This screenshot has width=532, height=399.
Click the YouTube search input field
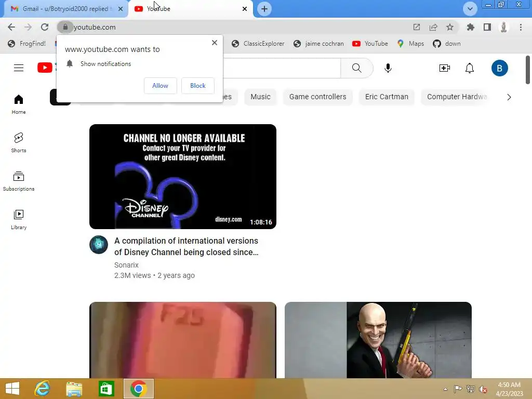tap(282, 68)
